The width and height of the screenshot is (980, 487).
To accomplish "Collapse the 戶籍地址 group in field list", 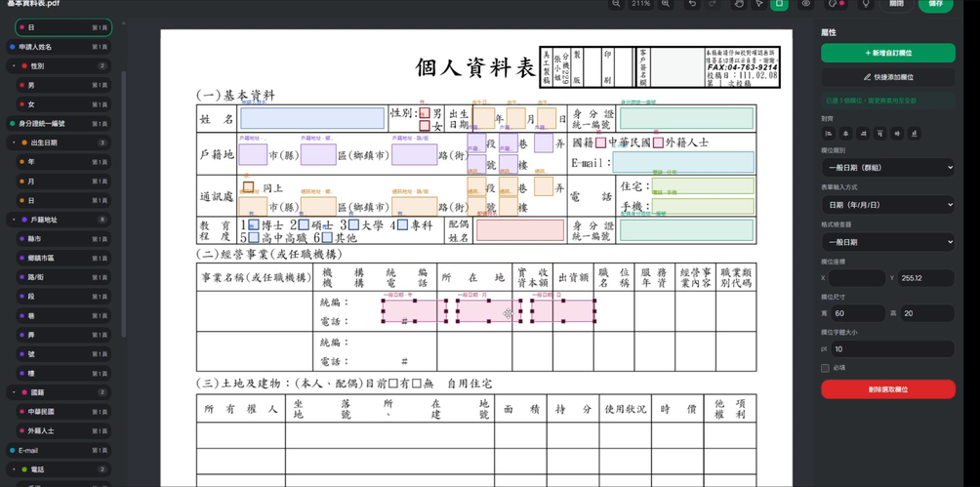I will point(14,220).
